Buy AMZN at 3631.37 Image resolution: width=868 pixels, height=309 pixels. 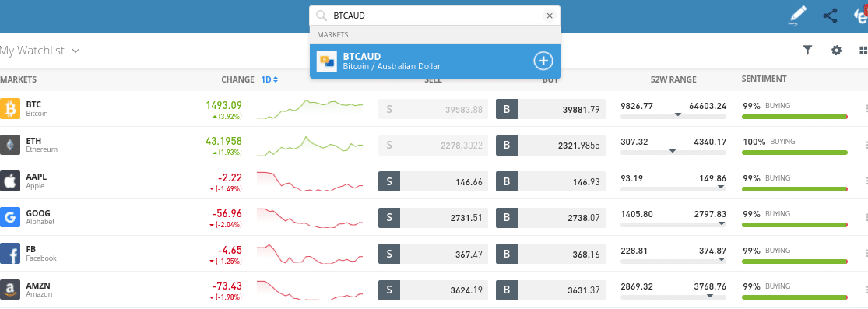click(551, 290)
